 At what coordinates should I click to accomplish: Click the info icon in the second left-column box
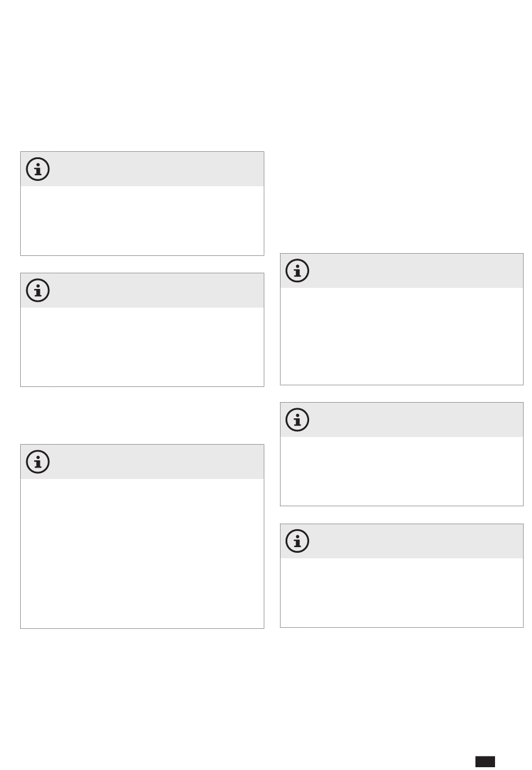(x=38, y=291)
